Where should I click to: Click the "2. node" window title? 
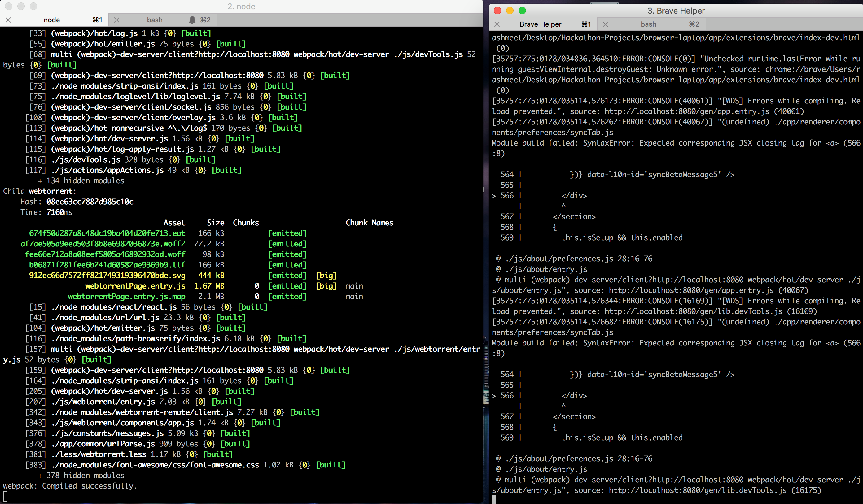coord(241,7)
